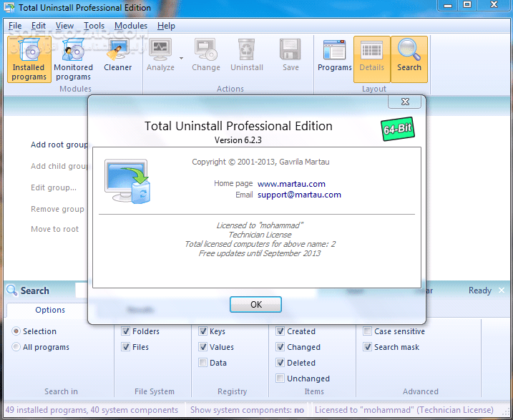Uncheck the Search mask checkbox

(x=368, y=347)
